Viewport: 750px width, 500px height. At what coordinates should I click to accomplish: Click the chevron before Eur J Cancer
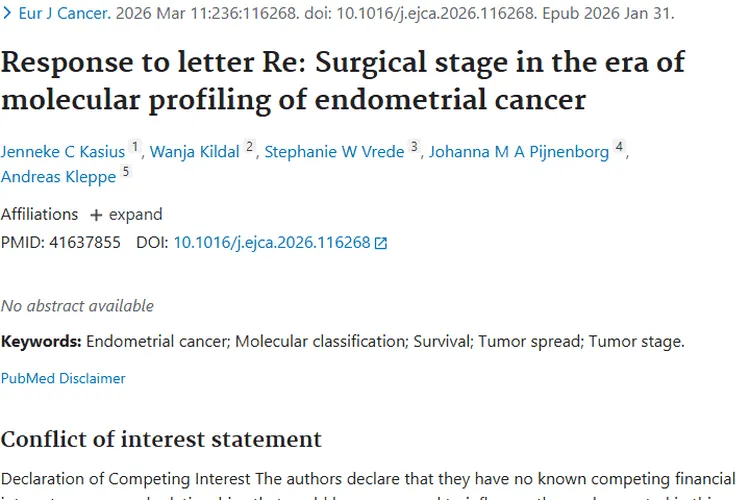[7, 14]
